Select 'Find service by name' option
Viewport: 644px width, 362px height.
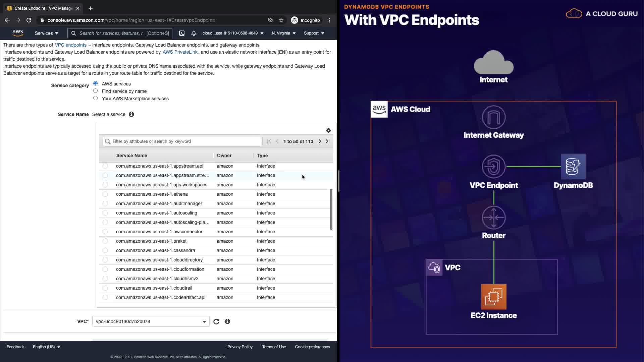pos(96,91)
